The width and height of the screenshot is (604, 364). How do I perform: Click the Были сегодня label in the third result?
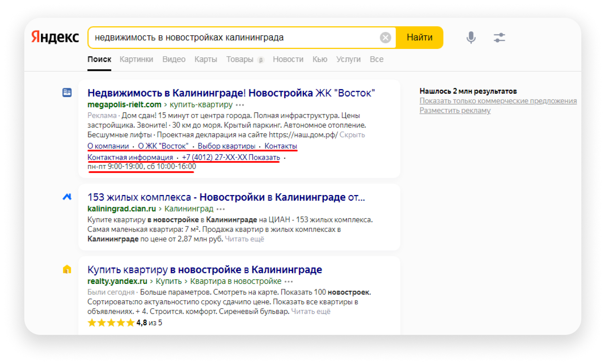pyautogui.click(x=111, y=292)
